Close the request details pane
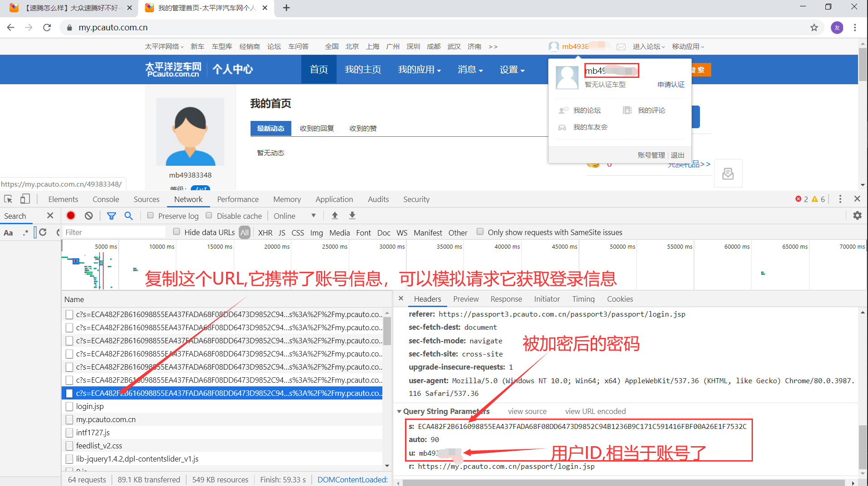Screen dimensions: 868x486 click(401, 298)
